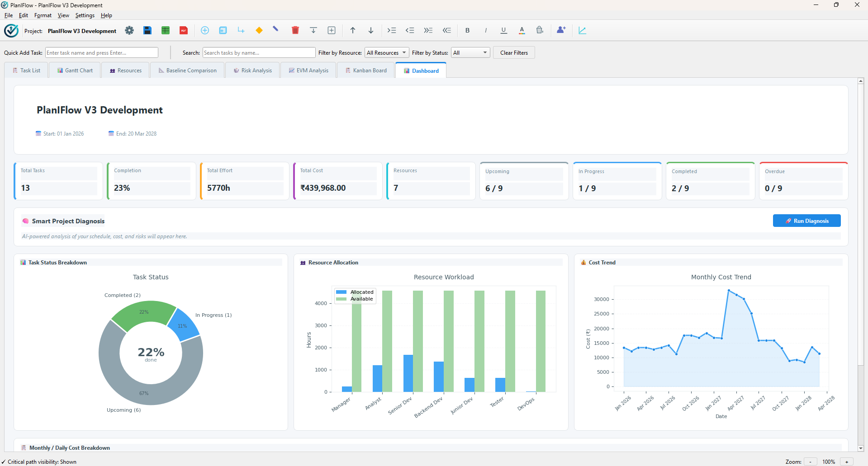Move task up with up arrow icon
Viewport: 868px width, 466px height.
[353, 30]
